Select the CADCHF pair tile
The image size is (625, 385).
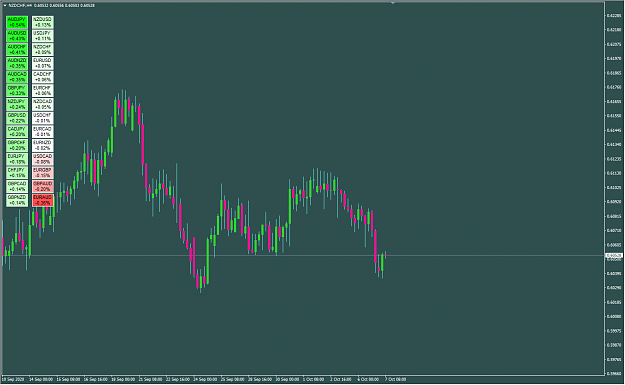[43, 77]
